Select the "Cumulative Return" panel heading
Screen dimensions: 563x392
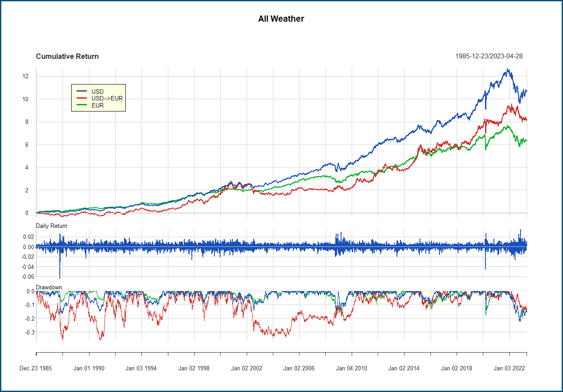(x=67, y=57)
